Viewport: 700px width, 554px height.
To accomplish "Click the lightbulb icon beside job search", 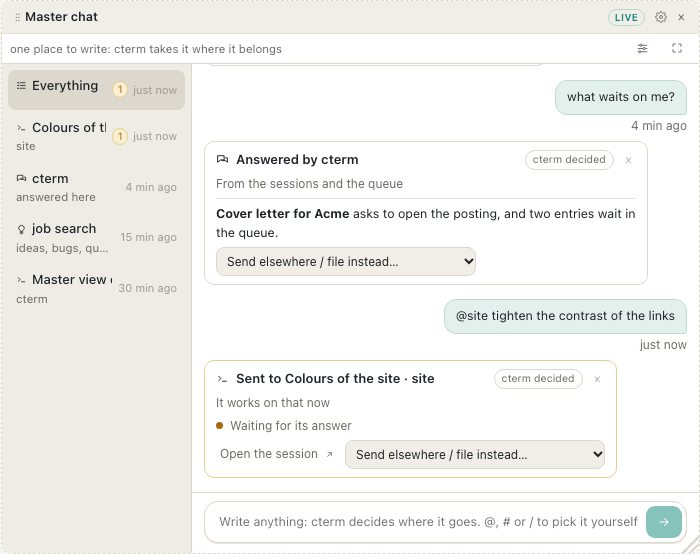I will 21,229.
